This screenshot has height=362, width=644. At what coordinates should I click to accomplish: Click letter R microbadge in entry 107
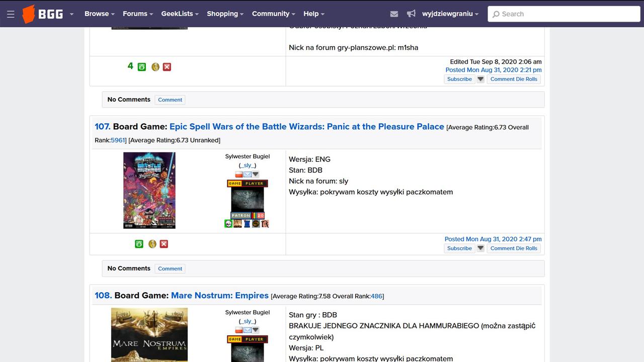click(265, 224)
